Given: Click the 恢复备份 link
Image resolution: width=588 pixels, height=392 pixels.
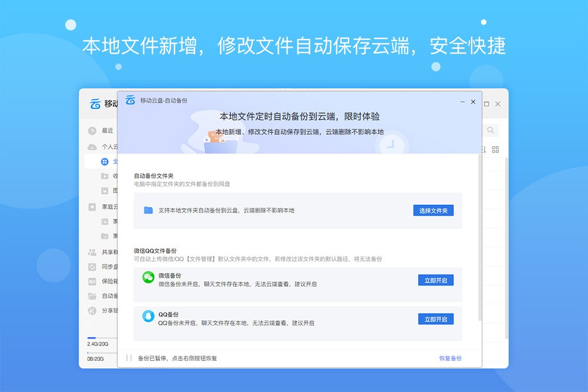Looking at the screenshot, I should click(450, 358).
